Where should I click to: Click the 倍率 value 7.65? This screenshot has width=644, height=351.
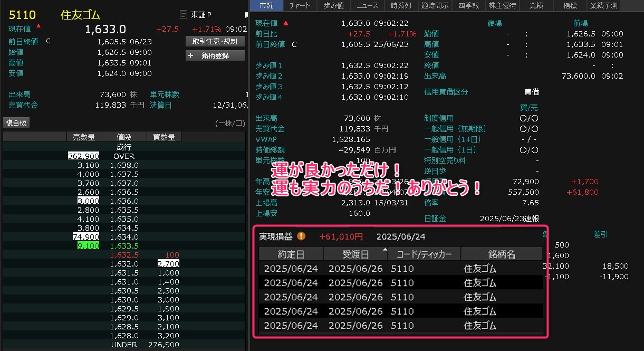[x=530, y=203]
